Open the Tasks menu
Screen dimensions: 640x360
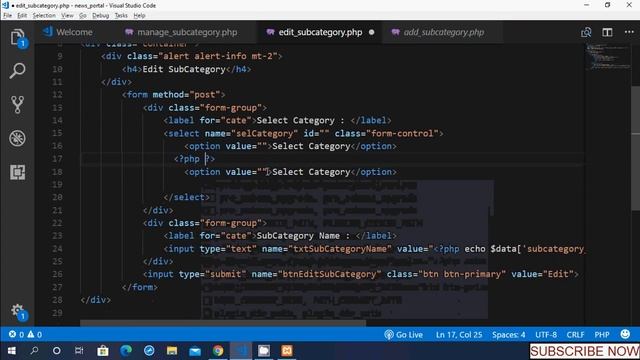121,16
